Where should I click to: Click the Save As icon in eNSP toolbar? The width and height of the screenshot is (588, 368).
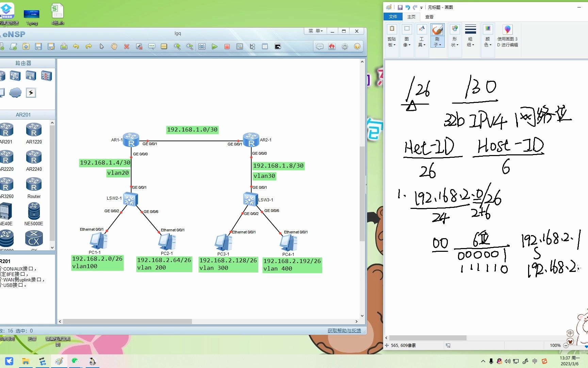click(x=51, y=46)
